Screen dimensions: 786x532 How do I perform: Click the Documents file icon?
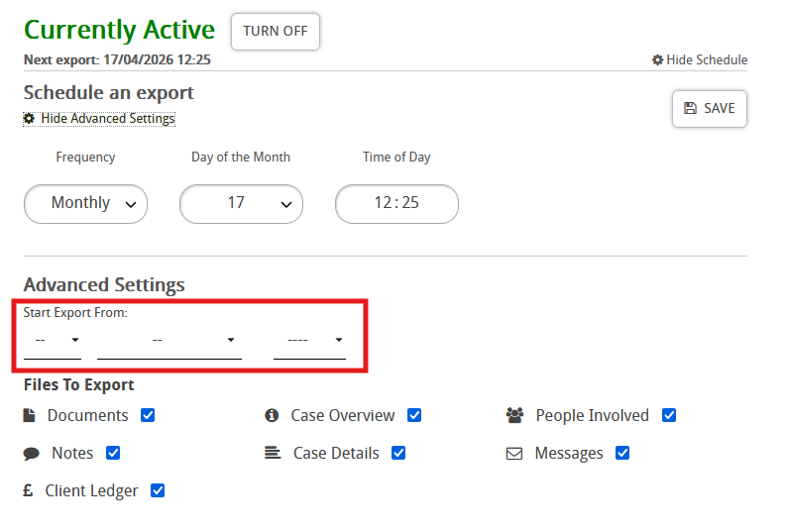(x=30, y=416)
